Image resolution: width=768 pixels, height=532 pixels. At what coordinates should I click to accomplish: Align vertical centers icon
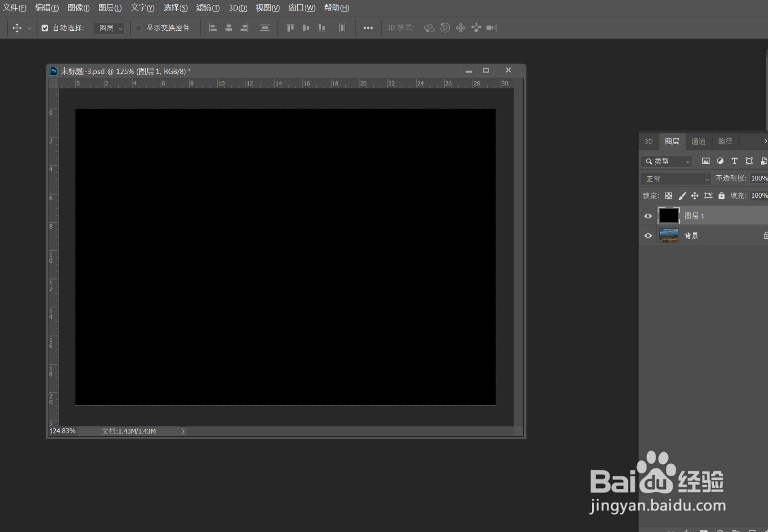[306, 28]
